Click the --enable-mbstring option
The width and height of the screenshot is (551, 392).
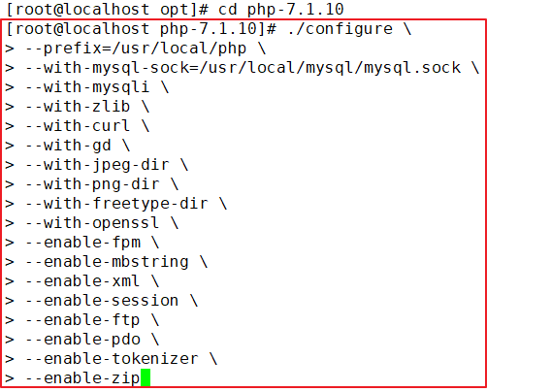click(x=107, y=262)
